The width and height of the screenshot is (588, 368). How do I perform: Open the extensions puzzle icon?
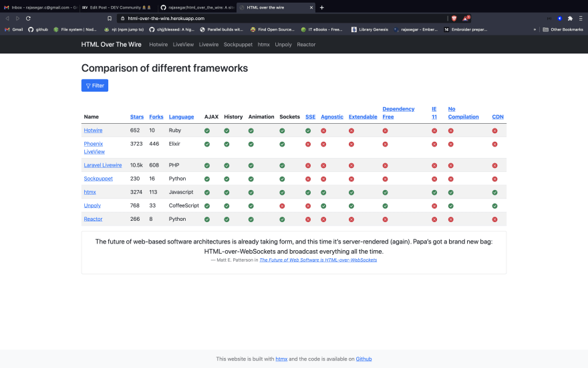click(570, 18)
